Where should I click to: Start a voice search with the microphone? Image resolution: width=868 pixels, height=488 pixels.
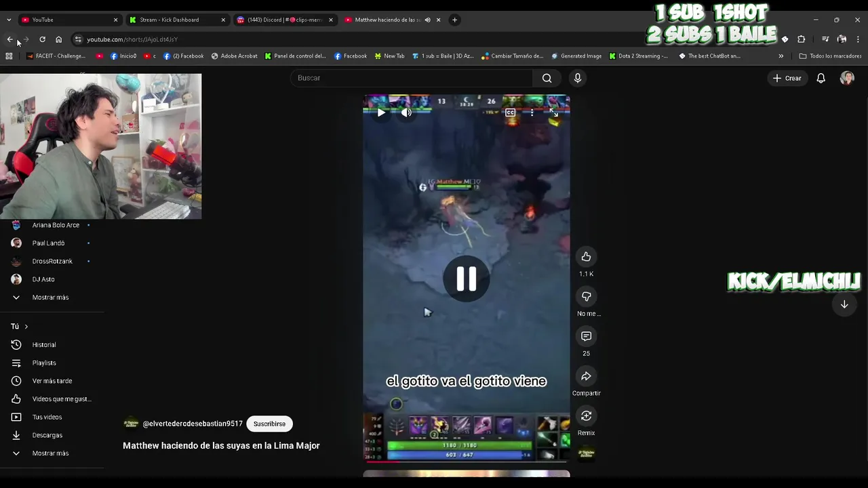(578, 78)
